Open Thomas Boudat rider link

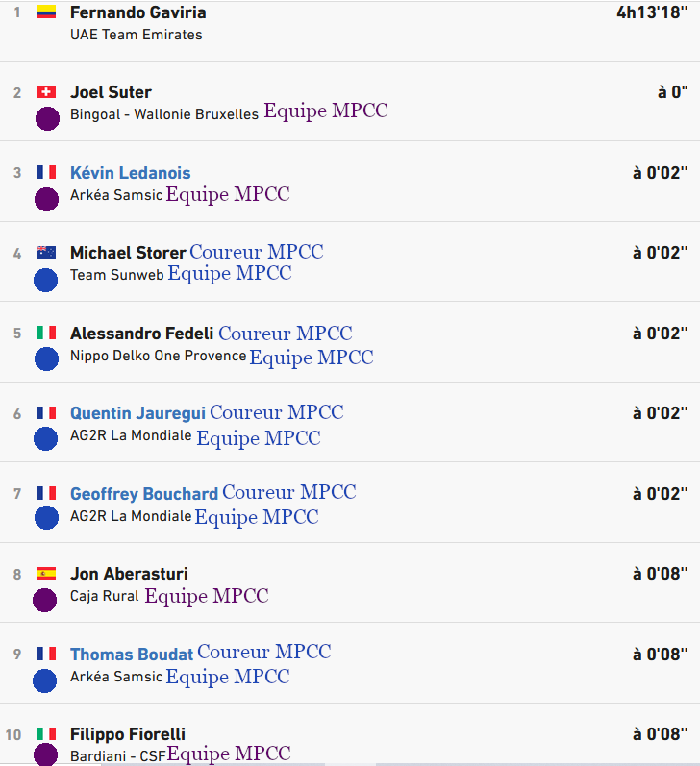pos(132,655)
